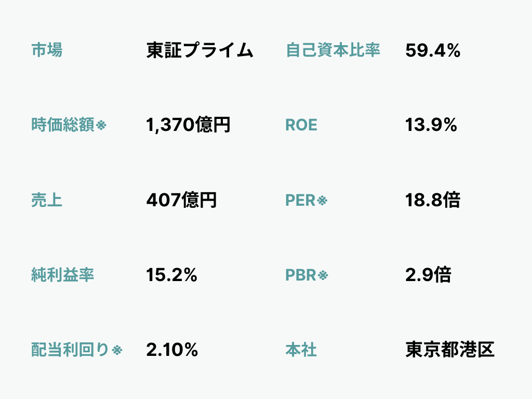Select the ※ symbol next to PBR

pos(323,275)
